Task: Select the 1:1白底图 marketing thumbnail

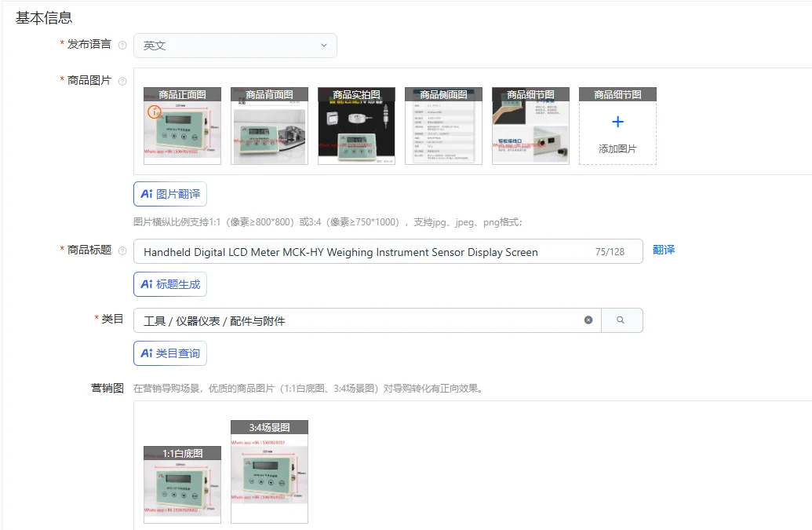Action: [x=182, y=484]
